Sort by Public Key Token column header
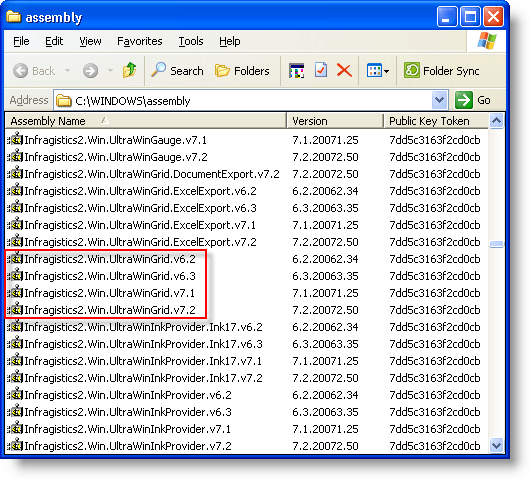The width and height of the screenshot is (530, 479). coord(436,121)
